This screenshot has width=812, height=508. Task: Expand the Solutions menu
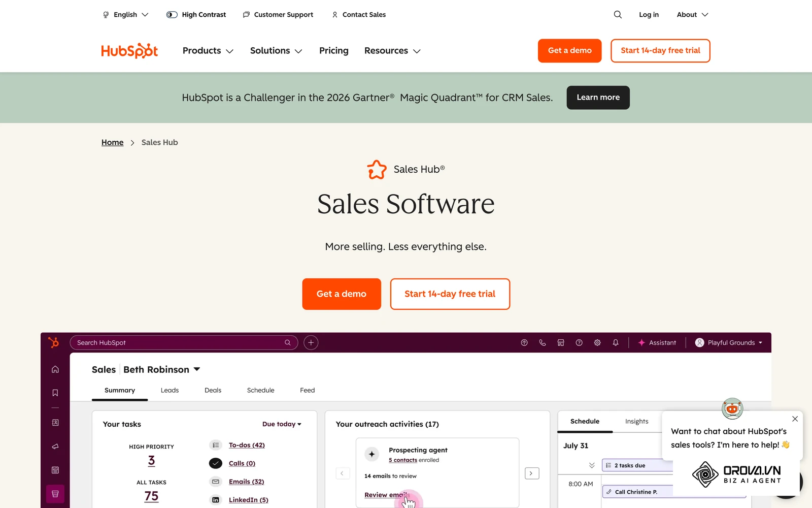click(276, 51)
